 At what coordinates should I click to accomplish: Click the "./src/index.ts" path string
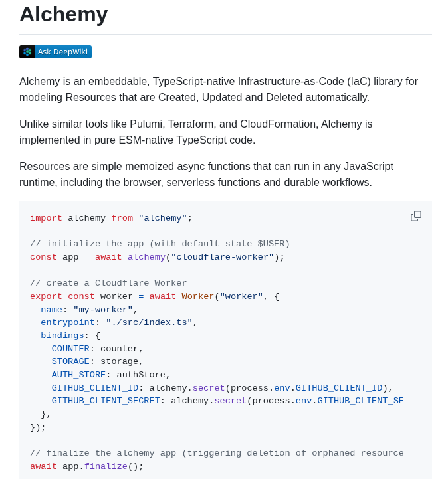[x=149, y=322]
